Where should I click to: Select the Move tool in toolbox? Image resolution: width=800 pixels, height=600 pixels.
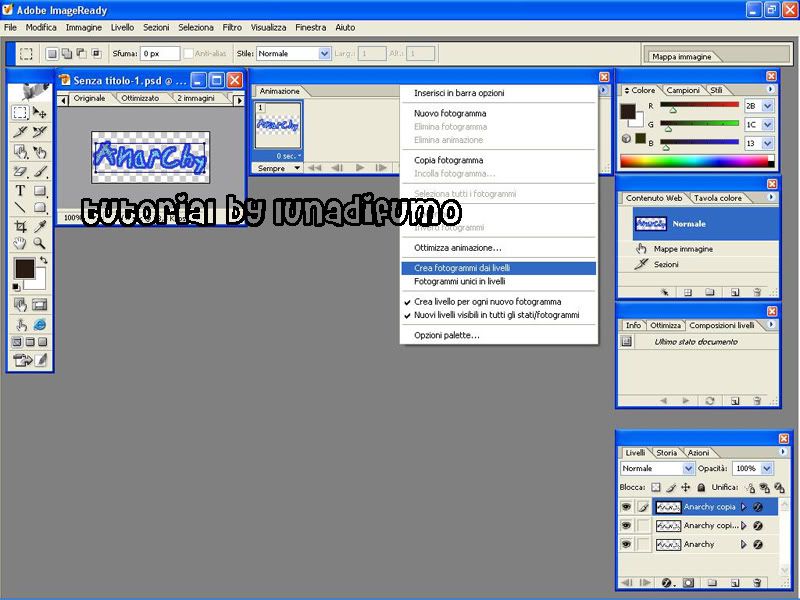(39, 112)
